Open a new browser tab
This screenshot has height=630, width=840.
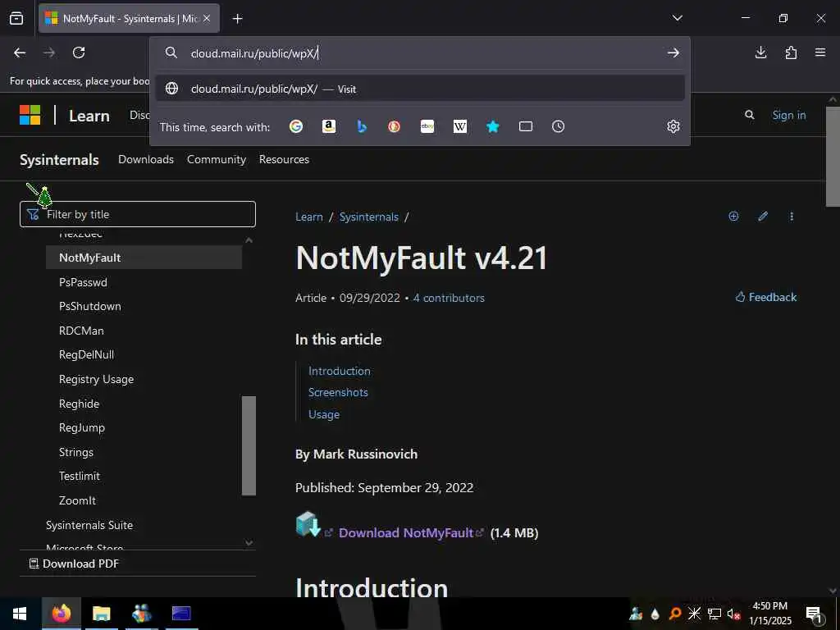click(x=237, y=19)
